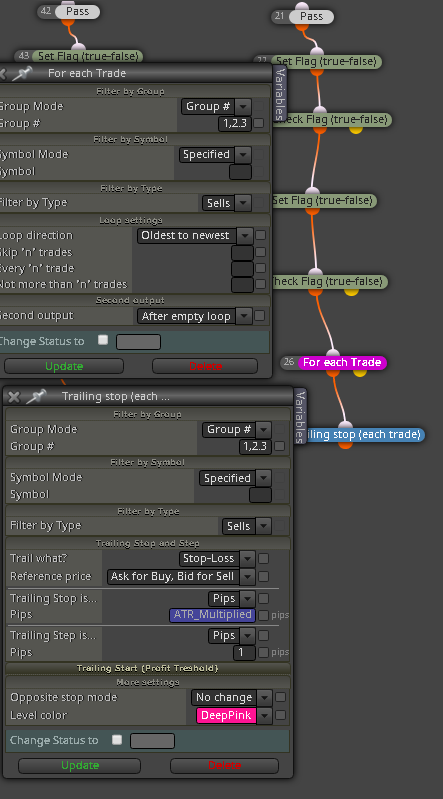The image size is (443, 799).
Task: Open Trailing Stop is... Pips dropdown
Action: click(x=247, y=598)
